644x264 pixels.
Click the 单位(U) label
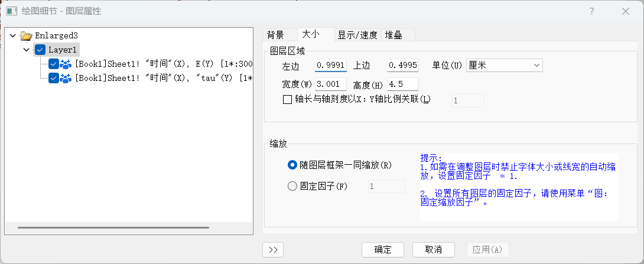[447, 66]
